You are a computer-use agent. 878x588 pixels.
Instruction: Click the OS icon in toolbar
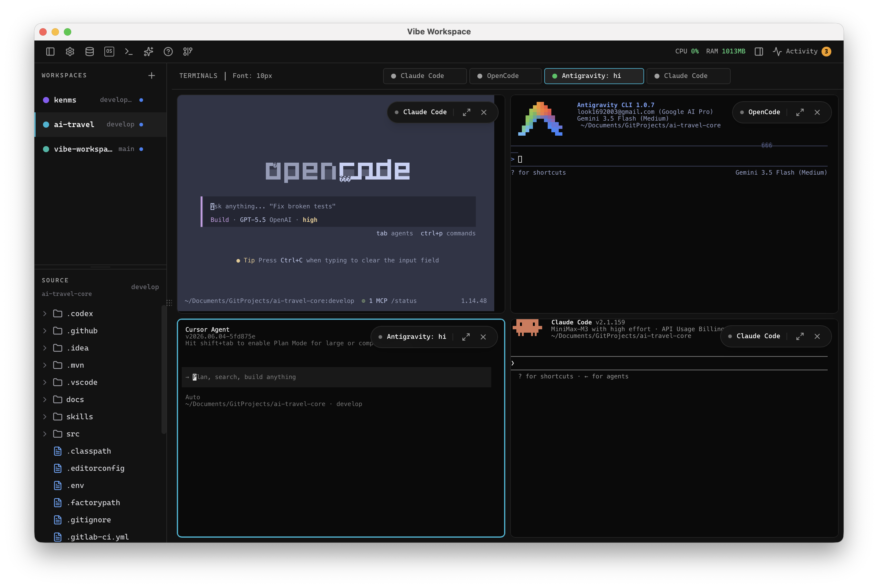tap(109, 51)
